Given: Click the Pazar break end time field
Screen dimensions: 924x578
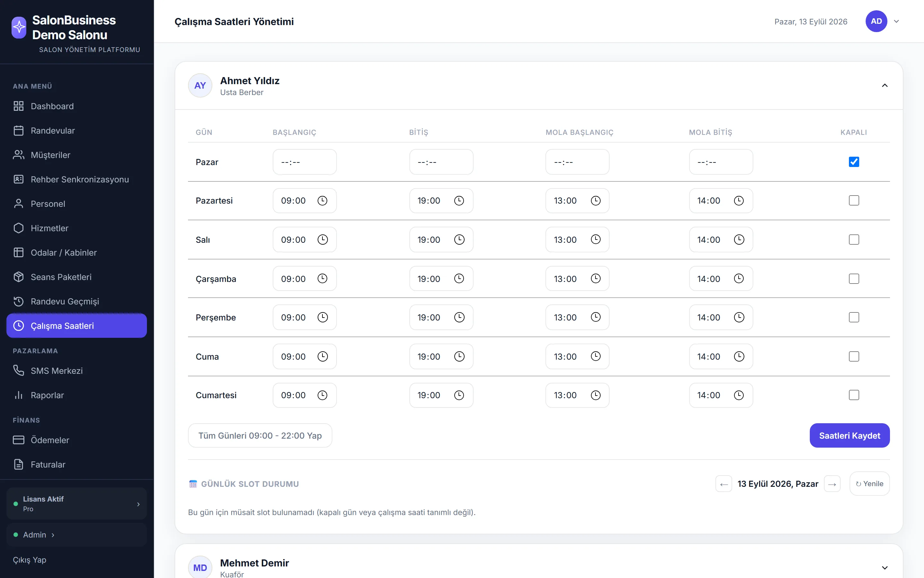Looking at the screenshot, I should (721, 162).
